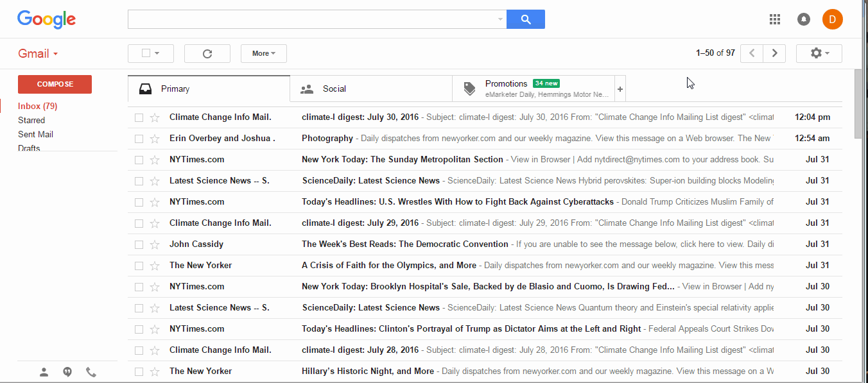Click the Google logo
Image resolution: width=868 pixels, height=383 pixels.
[46, 19]
